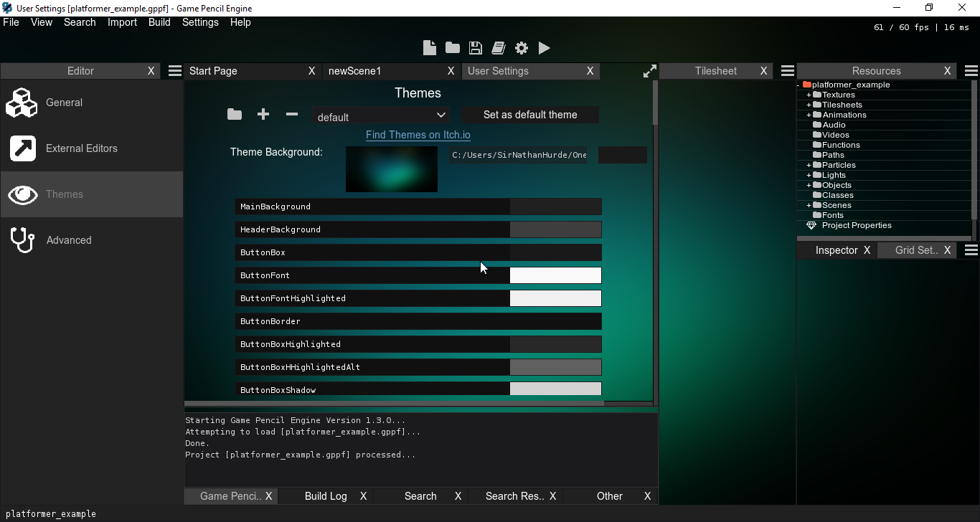This screenshot has width=980, height=522.
Task: Add a new theme with the plus icon
Action: (263, 114)
